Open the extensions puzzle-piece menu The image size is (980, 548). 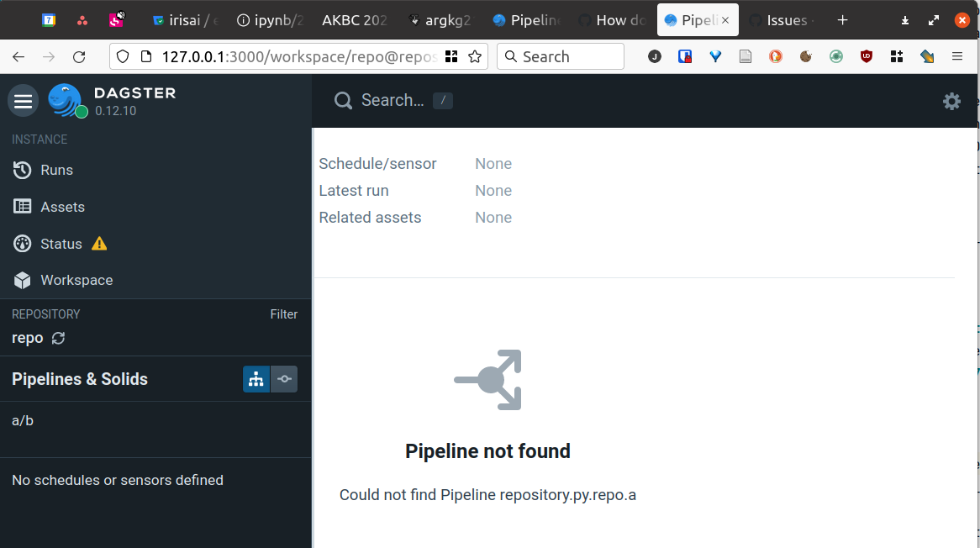point(896,56)
